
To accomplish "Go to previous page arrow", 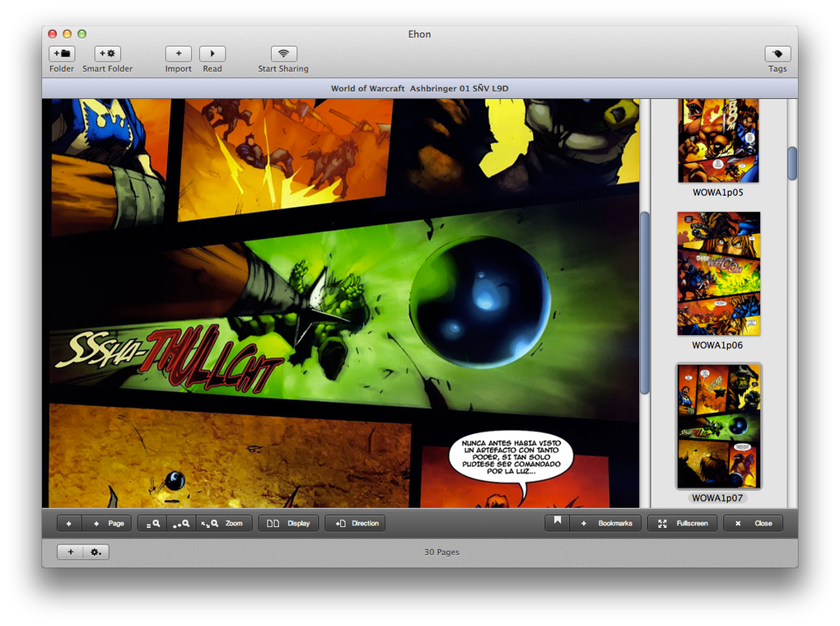I will click(x=69, y=523).
